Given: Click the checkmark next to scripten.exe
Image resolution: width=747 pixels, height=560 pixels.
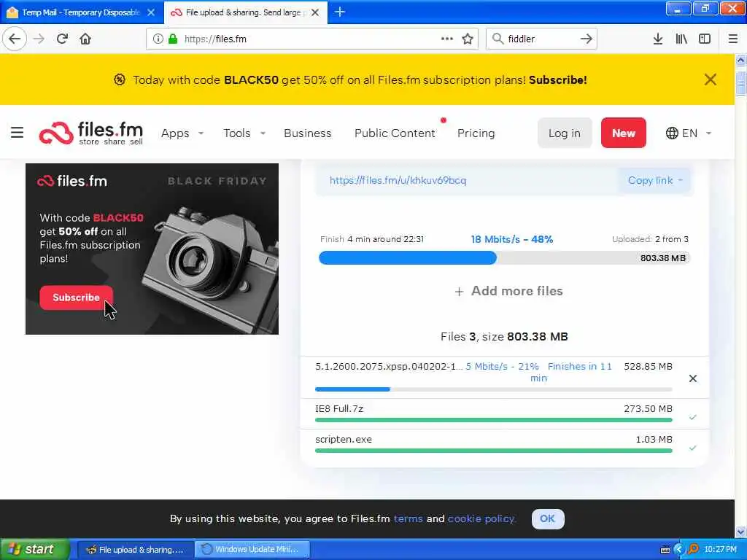Looking at the screenshot, I should coord(693,448).
